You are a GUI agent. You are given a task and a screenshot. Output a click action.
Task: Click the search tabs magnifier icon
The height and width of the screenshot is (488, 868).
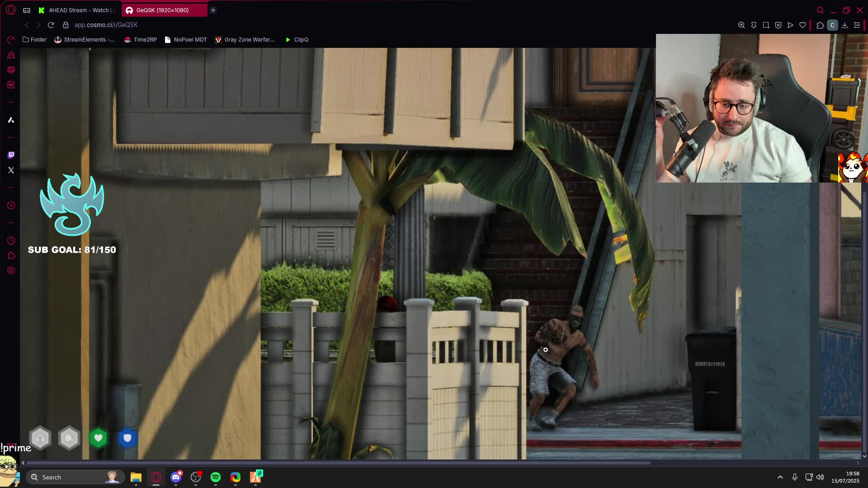[x=820, y=10]
